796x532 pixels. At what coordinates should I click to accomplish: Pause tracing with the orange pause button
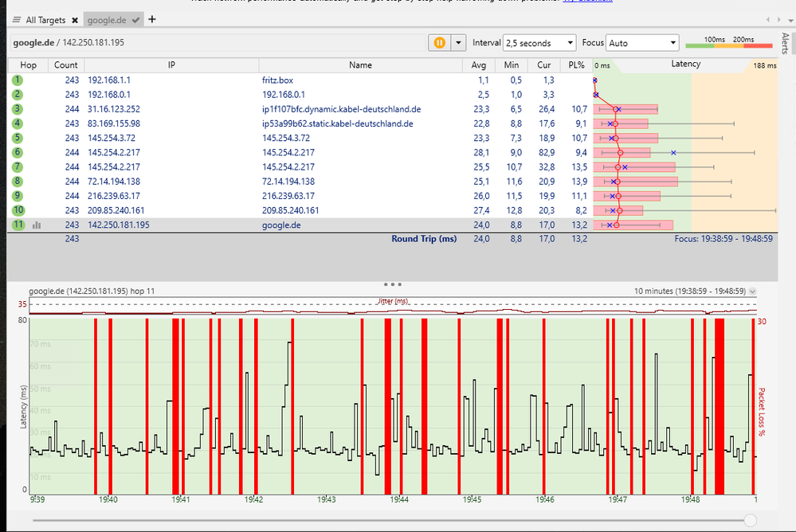(x=440, y=43)
